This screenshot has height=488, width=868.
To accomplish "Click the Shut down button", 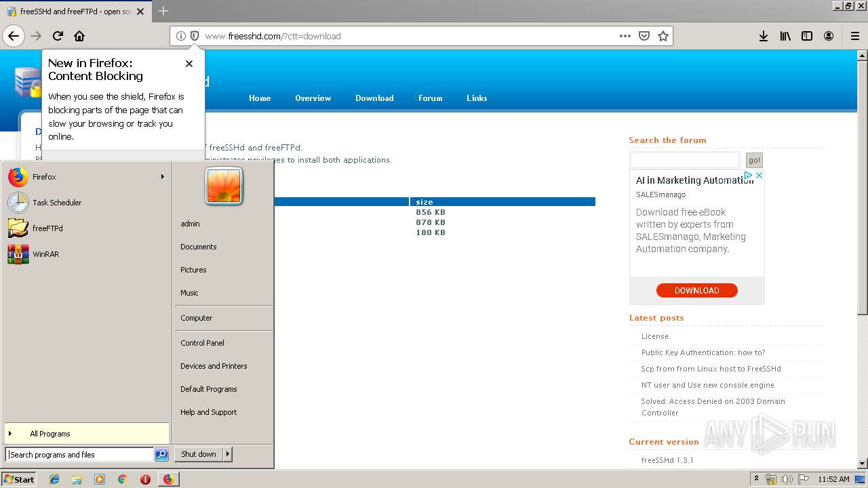I will [x=199, y=454].
